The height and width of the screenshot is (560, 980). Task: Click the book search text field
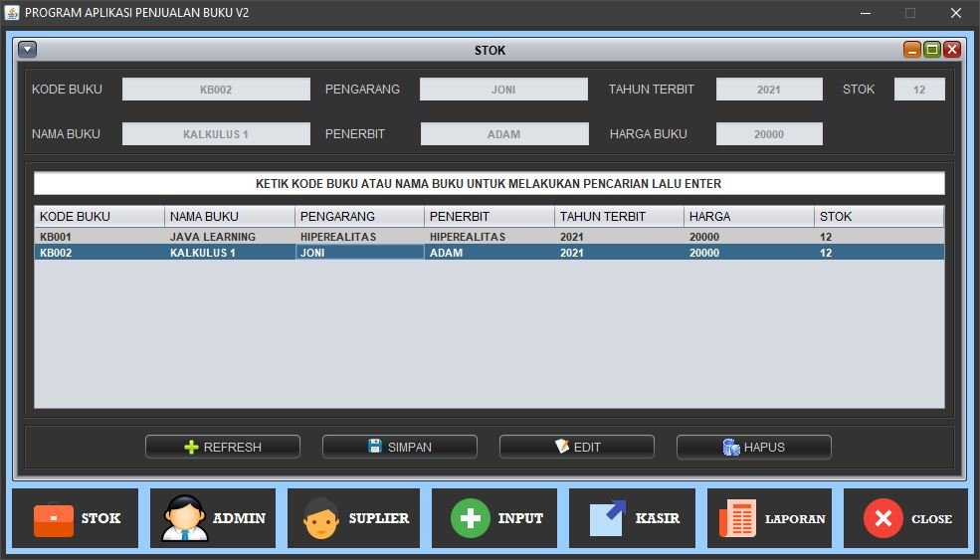(489, 184)
